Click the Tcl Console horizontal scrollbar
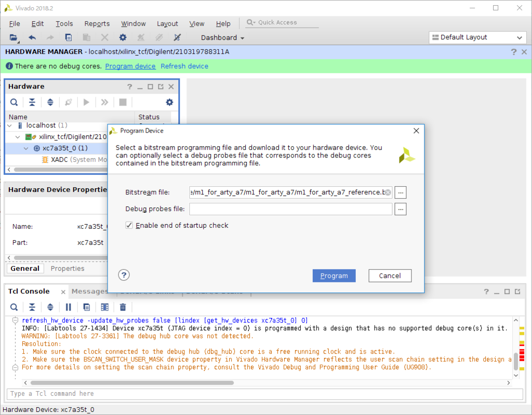The image size is (532, 415). [x=131, y=383]
